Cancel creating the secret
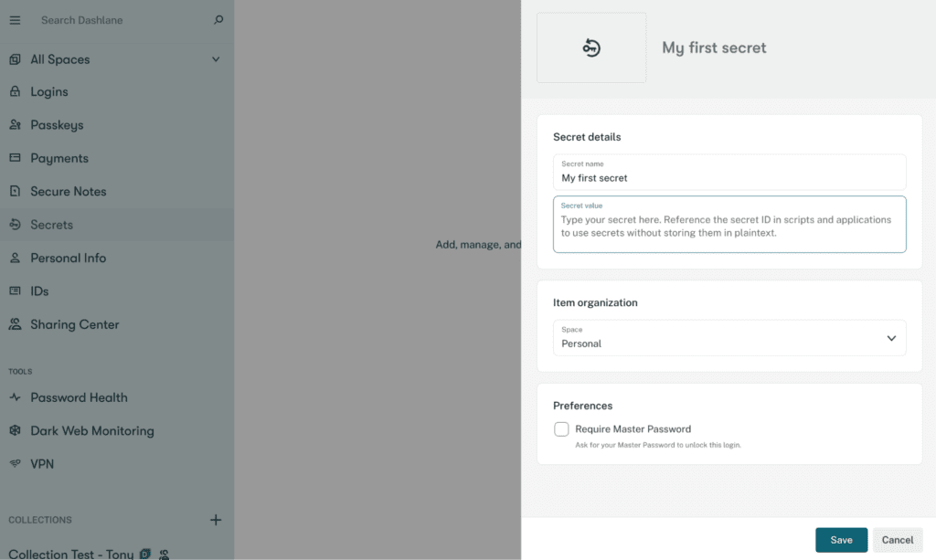Image resolution: width=936 pixels, height=560 pixels. [897, 540]
